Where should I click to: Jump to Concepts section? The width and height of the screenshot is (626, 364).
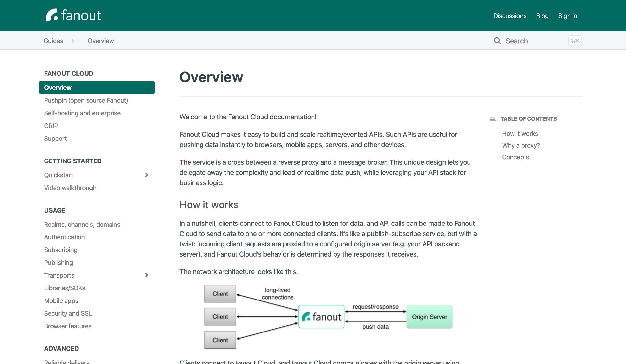coord(515,157)
